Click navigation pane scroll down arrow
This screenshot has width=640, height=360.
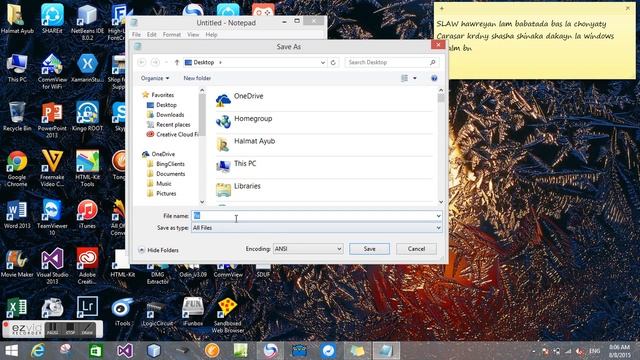point(202,202)
